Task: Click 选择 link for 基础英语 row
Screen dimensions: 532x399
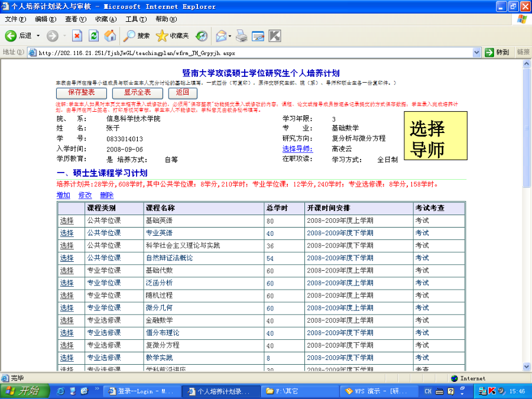Action: tap(67, 220)
